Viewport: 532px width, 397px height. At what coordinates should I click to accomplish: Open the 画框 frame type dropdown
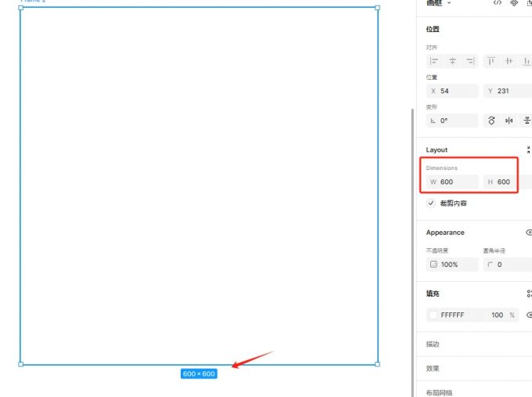click(439, 2)
